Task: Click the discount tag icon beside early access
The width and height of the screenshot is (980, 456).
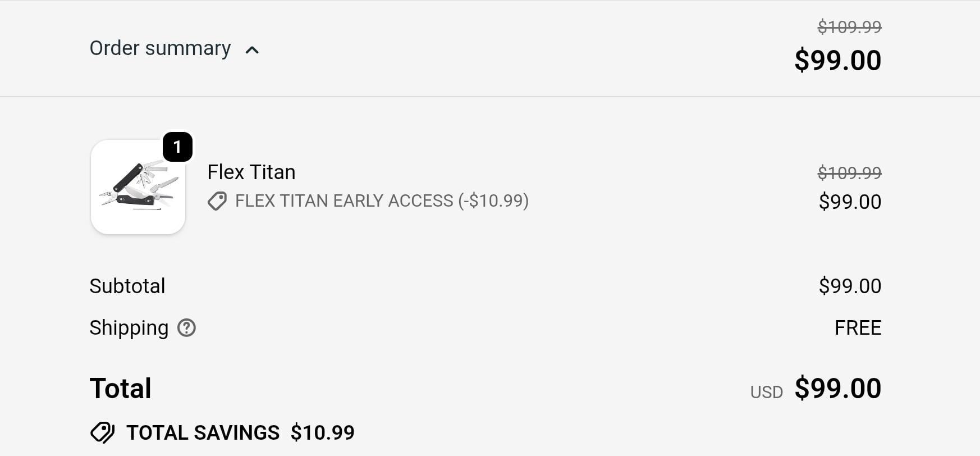Action: tap(217, 201)
